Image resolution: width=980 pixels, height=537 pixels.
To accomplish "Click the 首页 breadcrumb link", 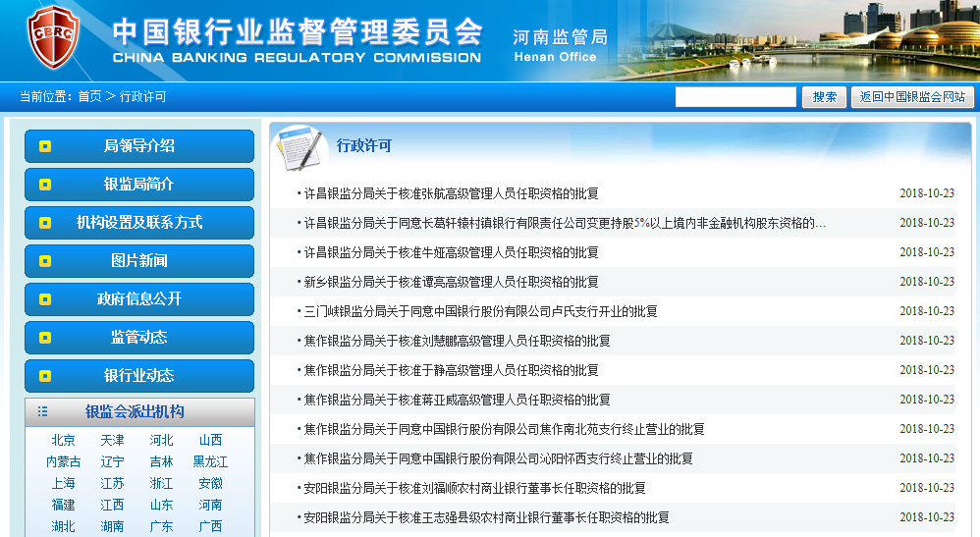I will (89, 97).
